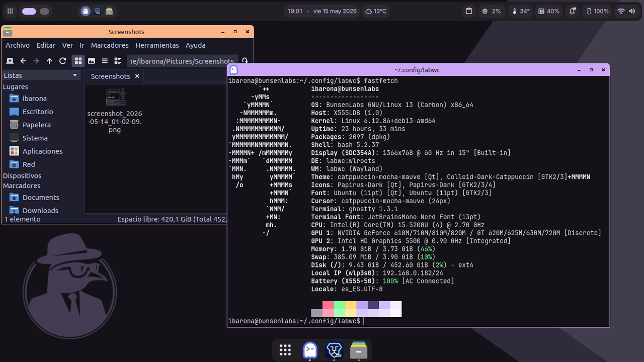Screen dimensions: 644x362
Task: Click the "Kernel: Linux 6.12.86" line
Action: [x=373, y=121]
